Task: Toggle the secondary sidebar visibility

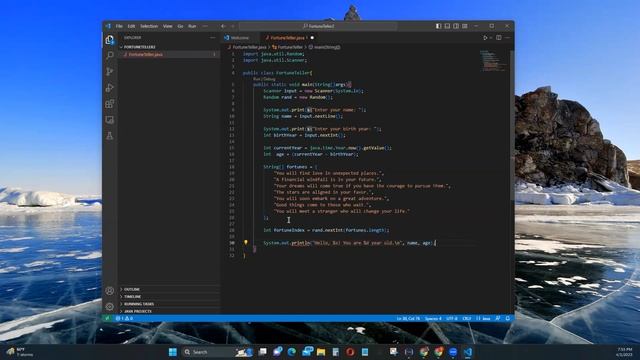Action: 456,26
